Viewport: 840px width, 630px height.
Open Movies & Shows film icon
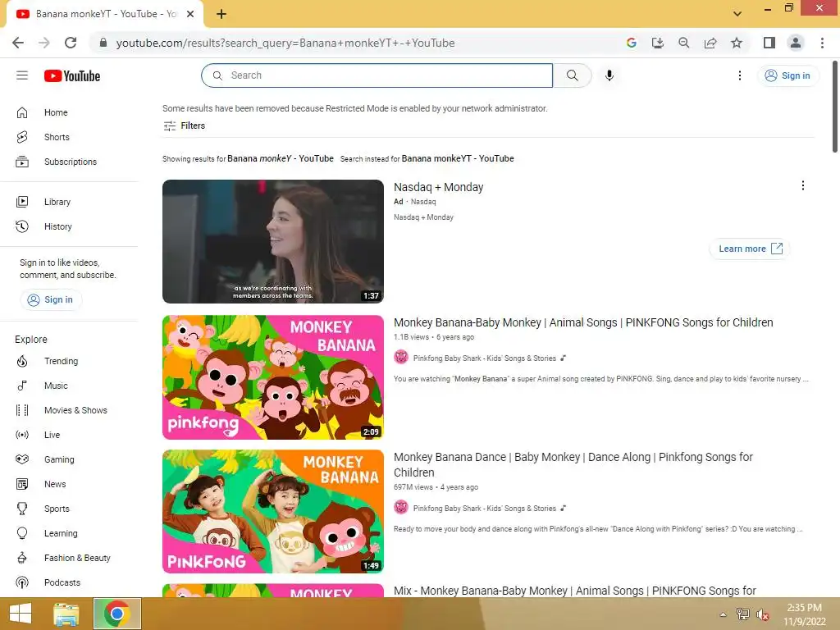coord(22,410)
